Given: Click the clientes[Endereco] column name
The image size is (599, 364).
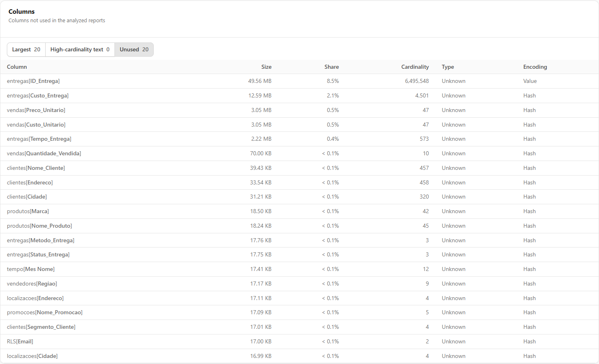Looking at the screenshot, I should pos(30,182).
